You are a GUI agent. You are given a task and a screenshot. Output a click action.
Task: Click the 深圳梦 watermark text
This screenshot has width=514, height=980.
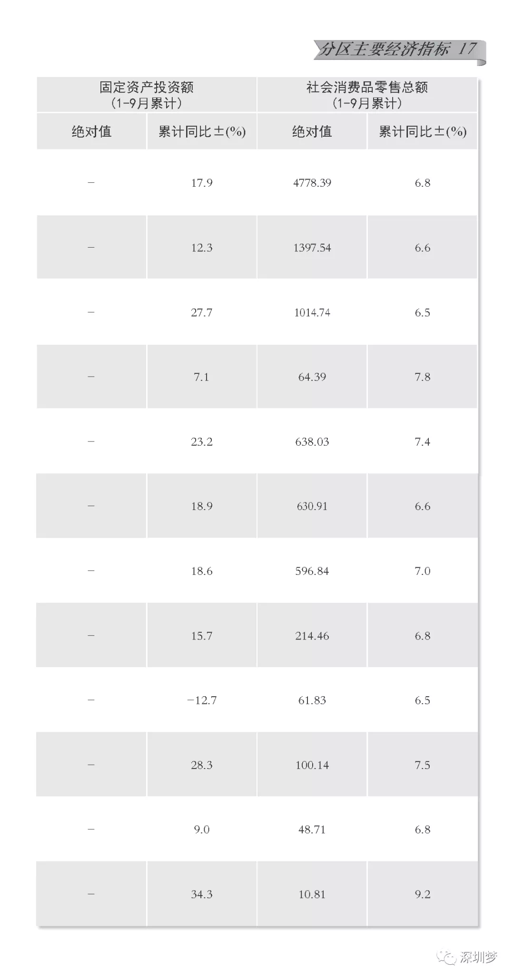[x=479, y=957]
